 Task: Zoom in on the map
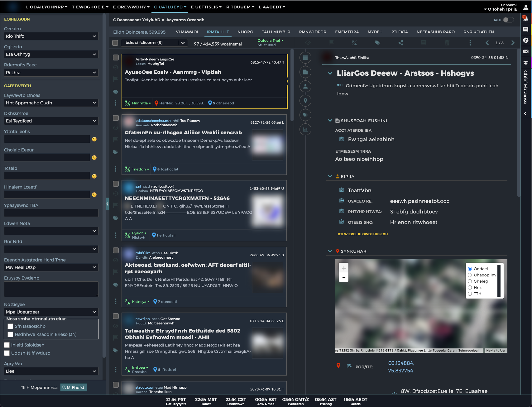click(344, 268)
